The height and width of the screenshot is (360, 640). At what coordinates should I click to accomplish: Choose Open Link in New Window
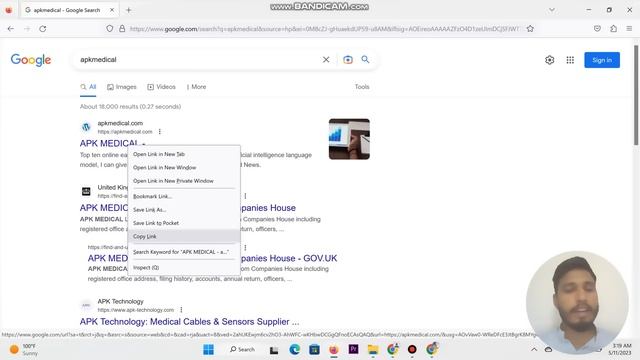pyautogui.click(x=184, y=168)
